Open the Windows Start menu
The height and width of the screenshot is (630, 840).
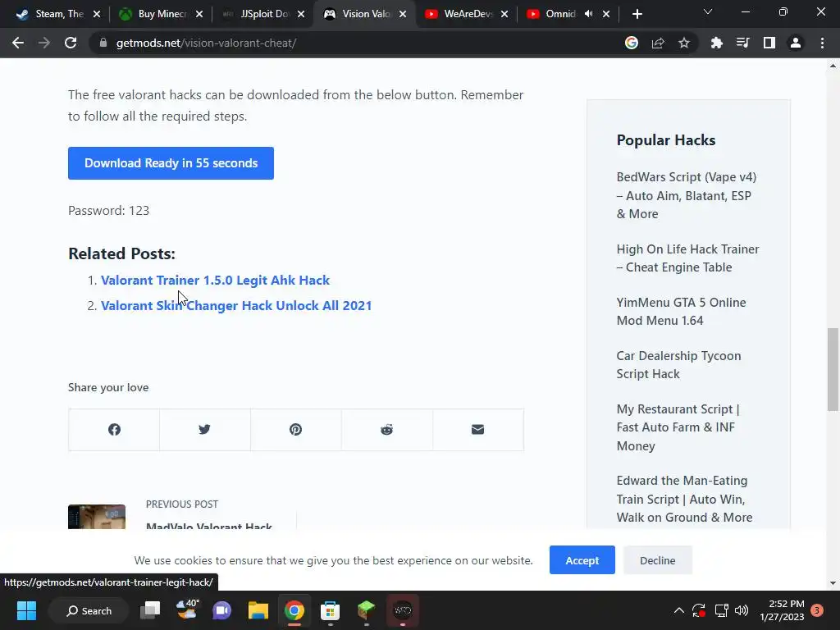26,610
